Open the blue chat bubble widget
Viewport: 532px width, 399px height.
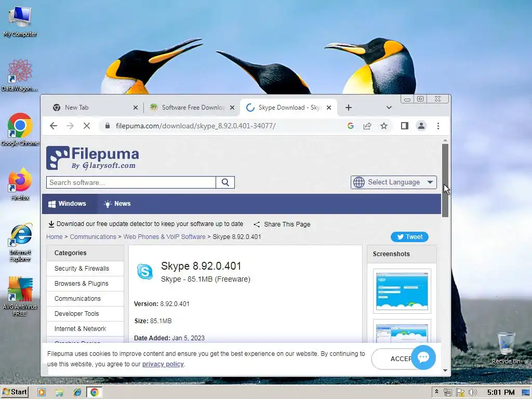[x=423, y=357]
